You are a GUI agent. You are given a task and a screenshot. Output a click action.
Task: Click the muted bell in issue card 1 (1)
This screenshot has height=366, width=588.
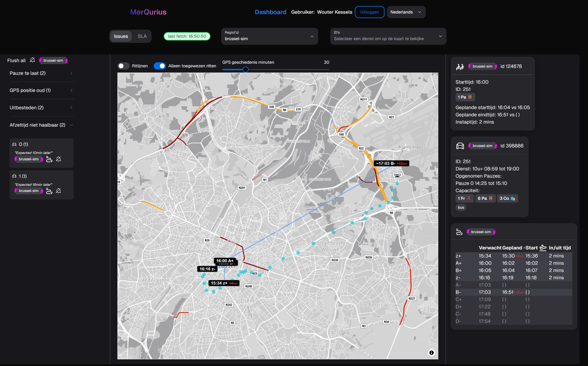[x=59, y=191]
